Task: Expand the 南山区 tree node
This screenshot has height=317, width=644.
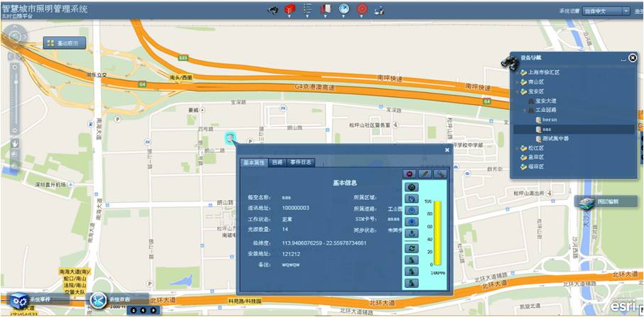Action: [517, 82]
